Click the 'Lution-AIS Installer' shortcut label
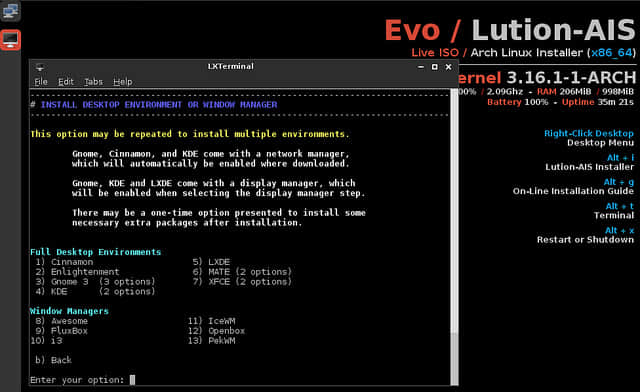This screenshot has width=640, height=392. [x=589, y=167]
